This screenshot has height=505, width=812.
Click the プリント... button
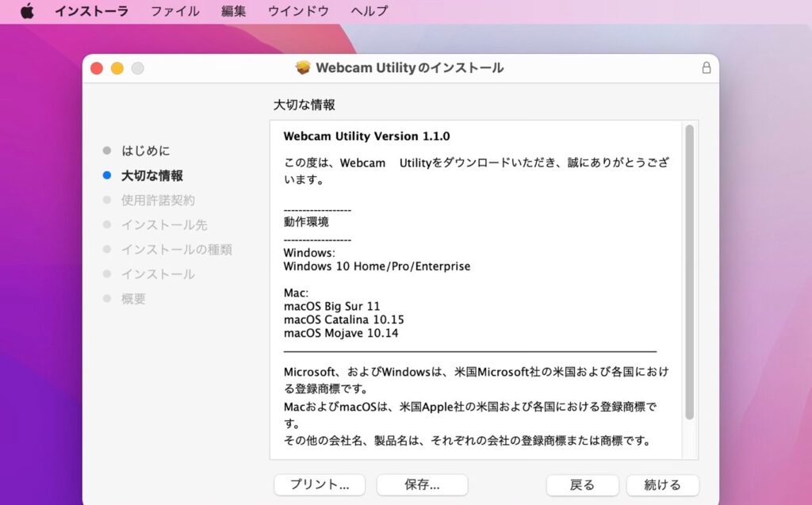click(x=319, y=484)
